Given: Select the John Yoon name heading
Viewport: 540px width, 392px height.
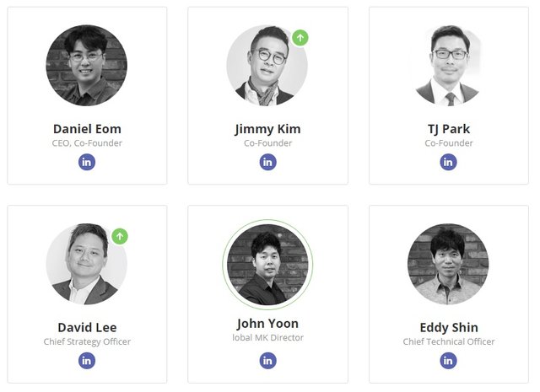Looking at the screenshot, I should point(267,324).
